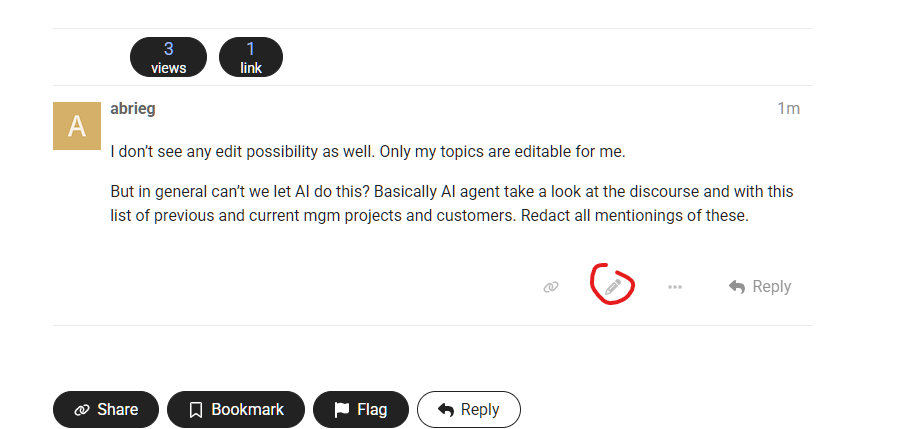Click the paragraph about letting AI redact
Image resolution: width=922 pixels, height=429 pixels.
point(452,203)
